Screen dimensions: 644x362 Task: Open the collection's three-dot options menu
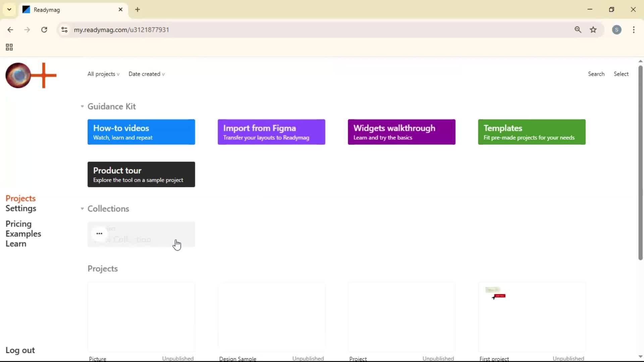click(x=99, y=234)
